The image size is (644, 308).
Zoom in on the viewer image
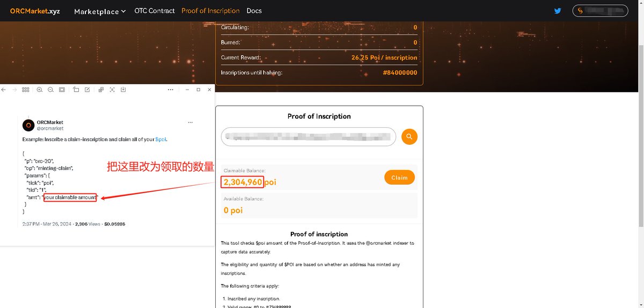(40, 90)
